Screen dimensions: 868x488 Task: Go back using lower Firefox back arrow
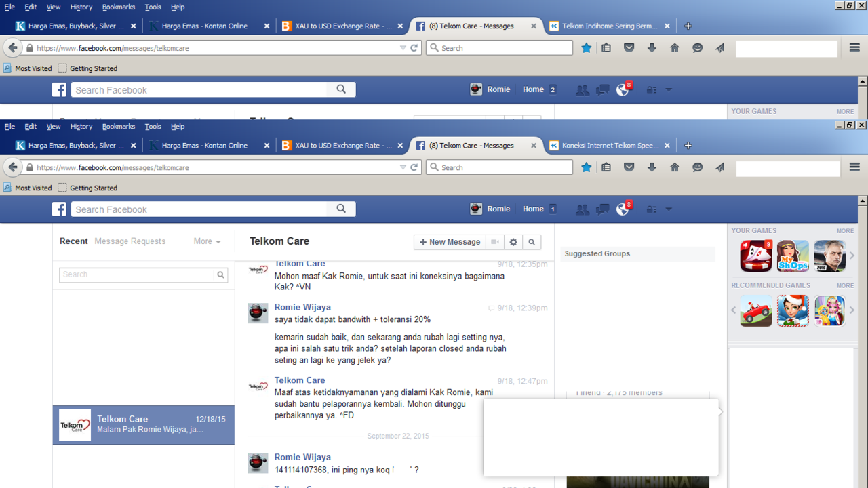pos(13,167)
